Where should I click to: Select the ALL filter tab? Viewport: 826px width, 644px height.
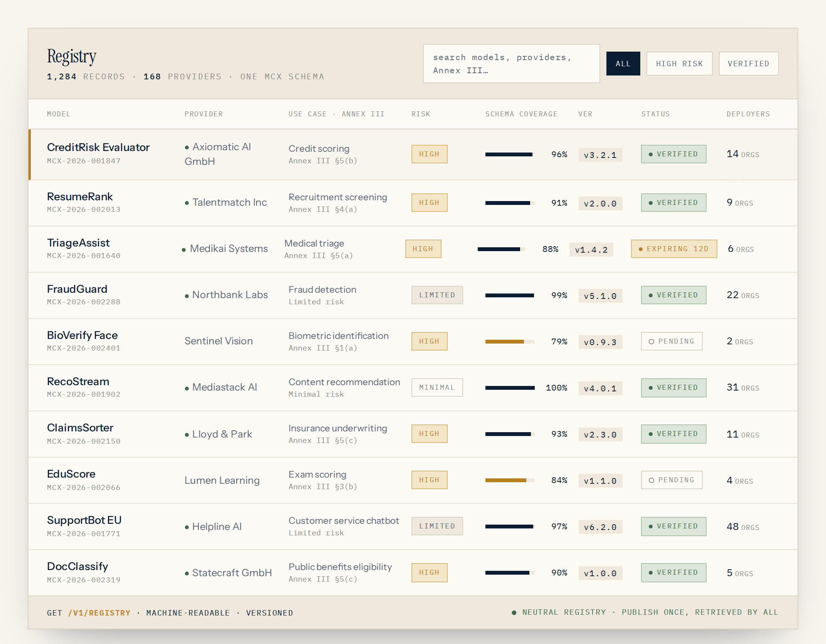(623, 64)
